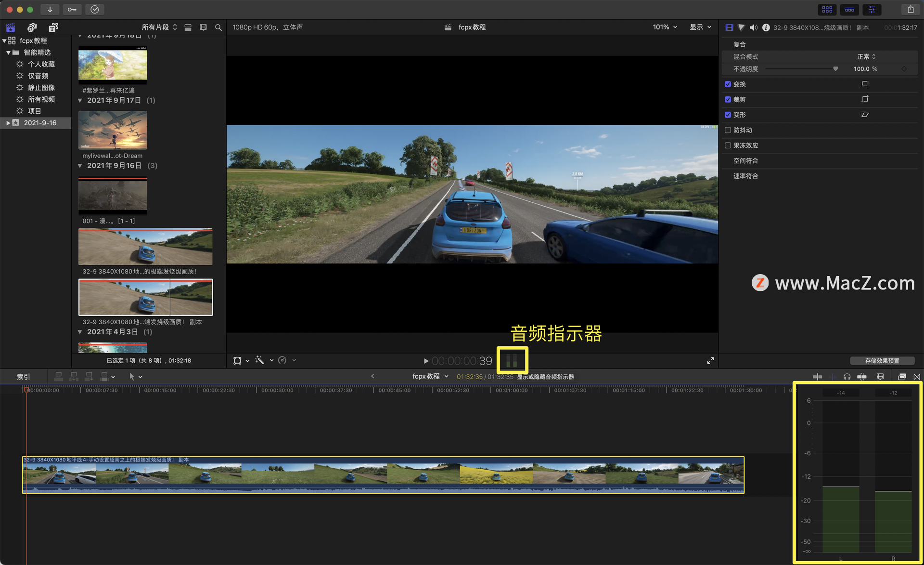
Task: Open the keyword editor key icon
Action: (72, 9)
